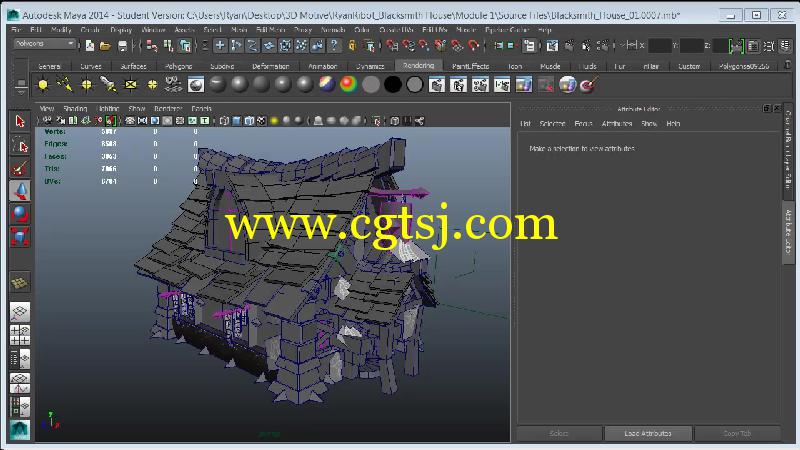Activate the Lasso select tool
The image size is (800, 450).
click(20, 145)
